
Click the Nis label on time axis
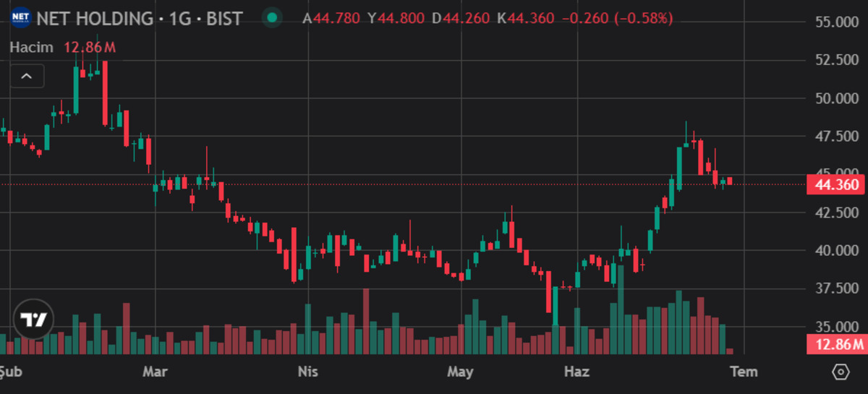(308, 372)
